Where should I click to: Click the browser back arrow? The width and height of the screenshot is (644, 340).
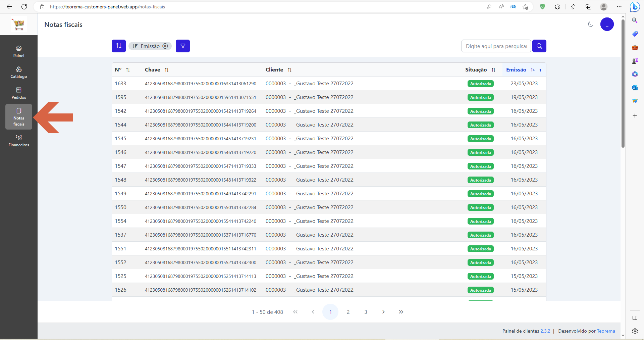(9, 7)
